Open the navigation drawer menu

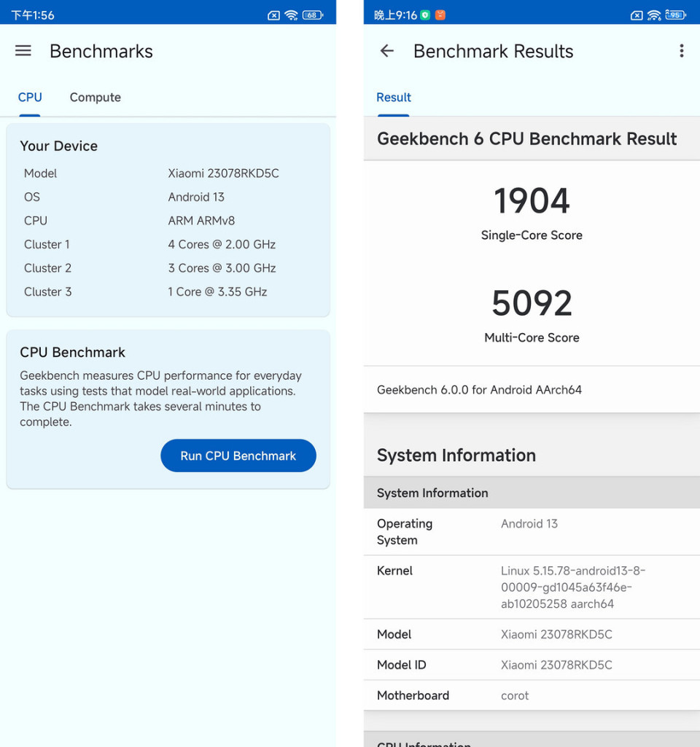(23, 50)
